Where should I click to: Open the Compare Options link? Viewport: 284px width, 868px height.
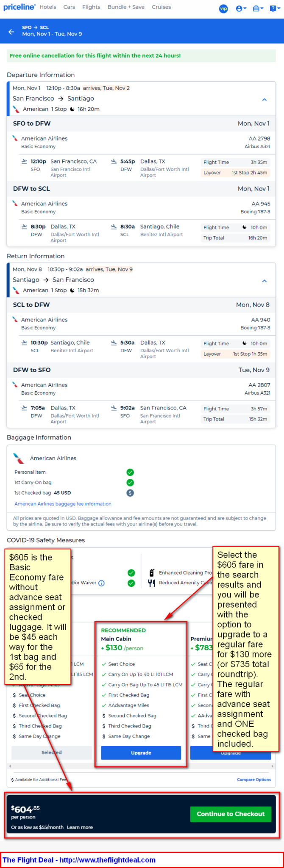(x=254, y=780)
